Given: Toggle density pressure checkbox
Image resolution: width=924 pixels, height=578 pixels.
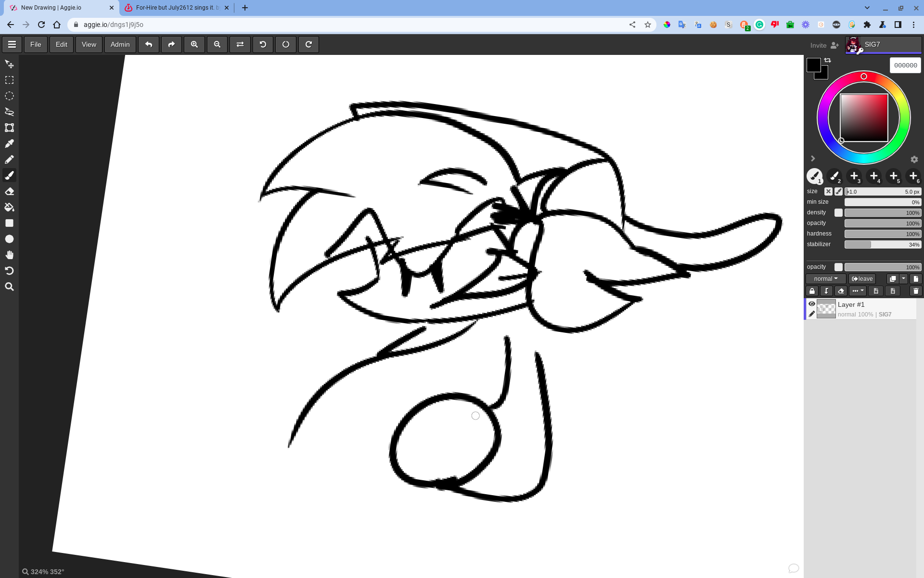Looking at the screenshot, I should (838, 212).
